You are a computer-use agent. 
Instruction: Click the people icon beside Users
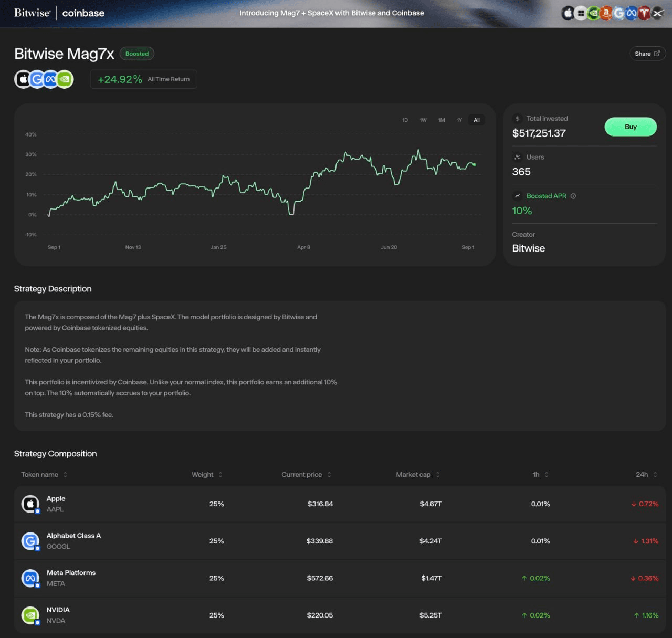point(518,157)
